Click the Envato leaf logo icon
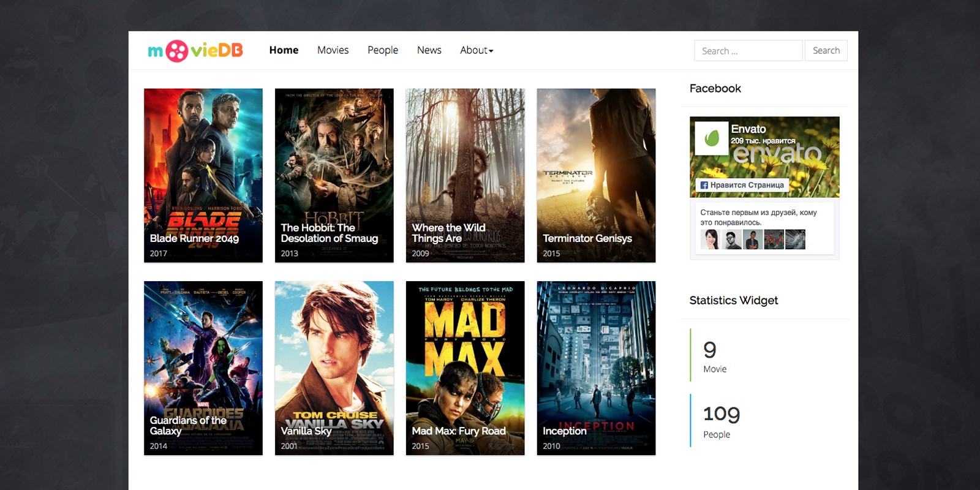This screenshot has height=490, width=980. 711,138
